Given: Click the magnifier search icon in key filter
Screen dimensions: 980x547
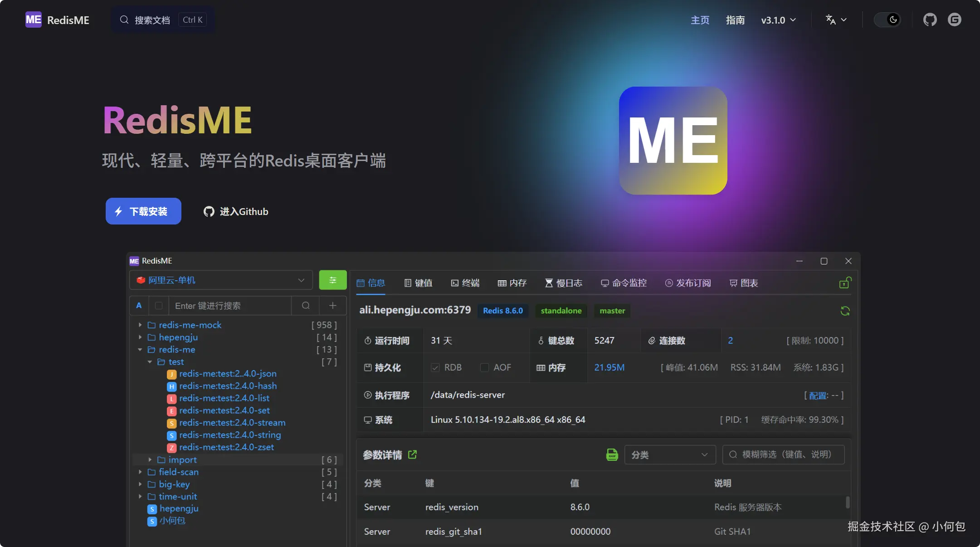Looking at the screenshot, I should point(306,306).
